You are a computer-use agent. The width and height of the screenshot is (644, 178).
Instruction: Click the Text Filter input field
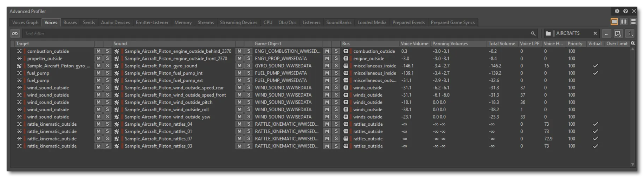tap(274, 33)
